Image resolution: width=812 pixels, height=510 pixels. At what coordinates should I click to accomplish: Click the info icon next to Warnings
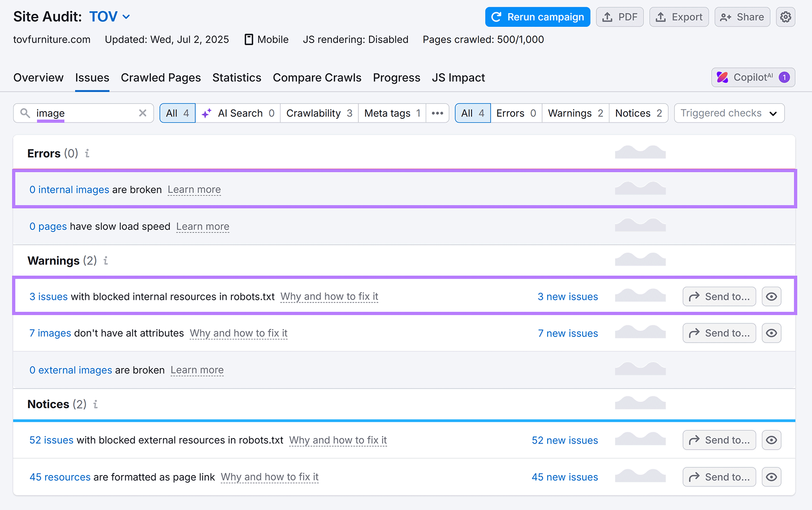coord(106,260)
